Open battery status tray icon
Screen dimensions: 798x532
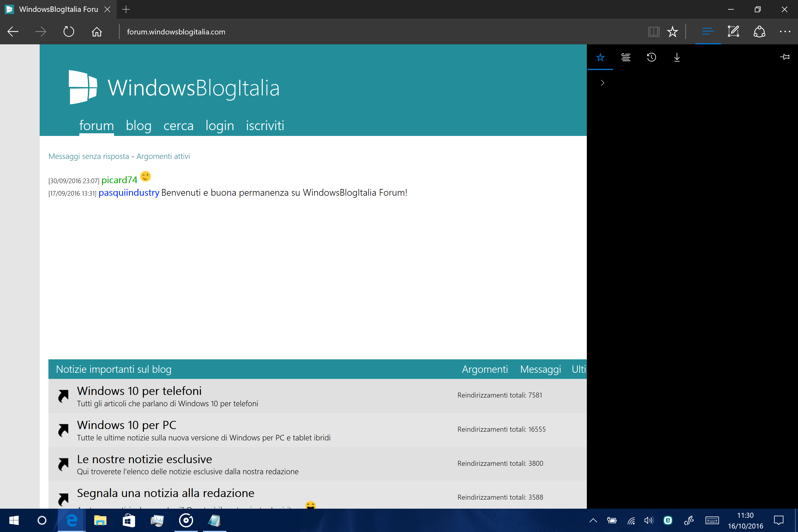[x=612, y=520]
